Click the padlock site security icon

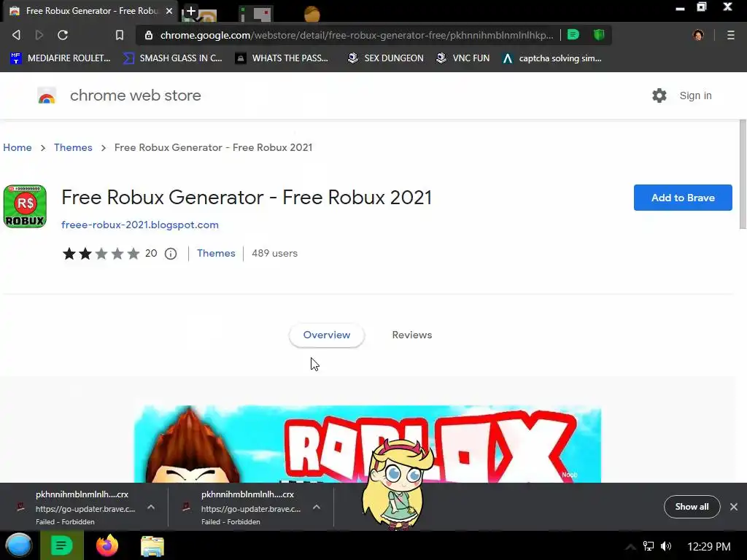point(149,35)
